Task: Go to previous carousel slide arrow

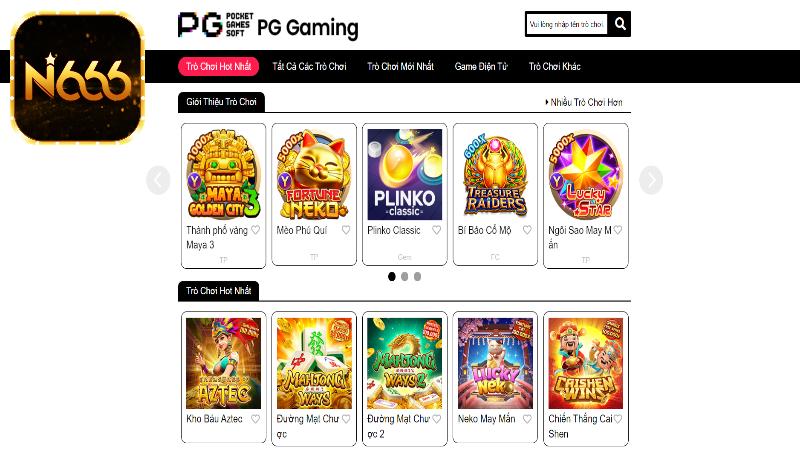Action: pos(158,180)
